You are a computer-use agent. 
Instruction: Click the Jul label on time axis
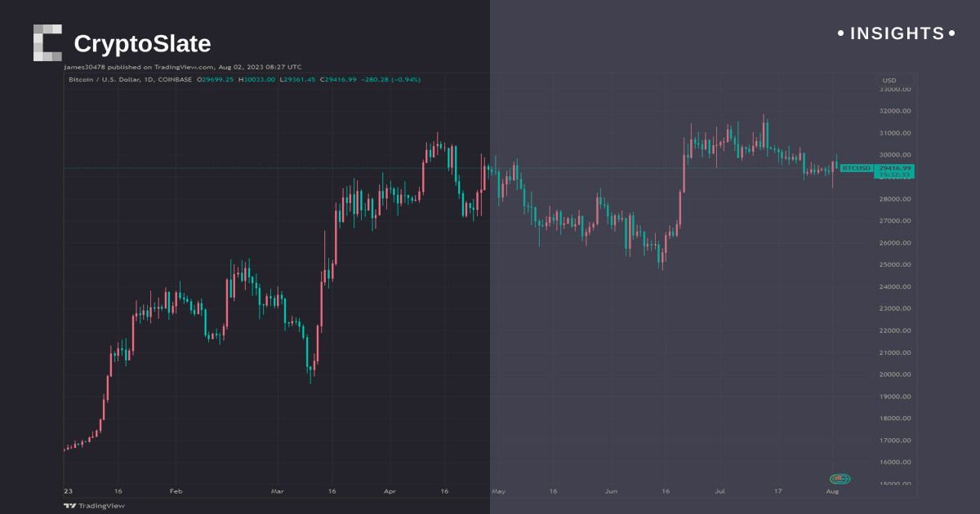[720, 492]
